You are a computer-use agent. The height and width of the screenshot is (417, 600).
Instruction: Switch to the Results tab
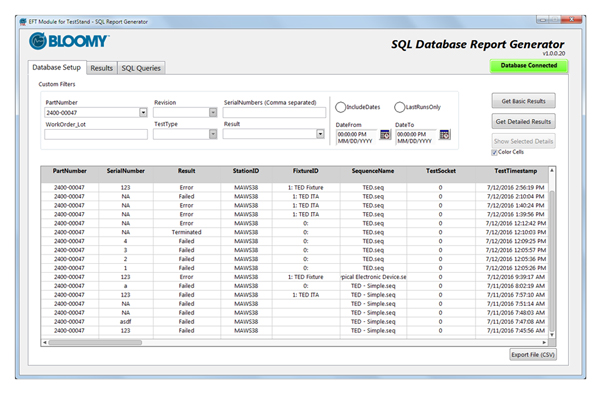pos(101,68)
